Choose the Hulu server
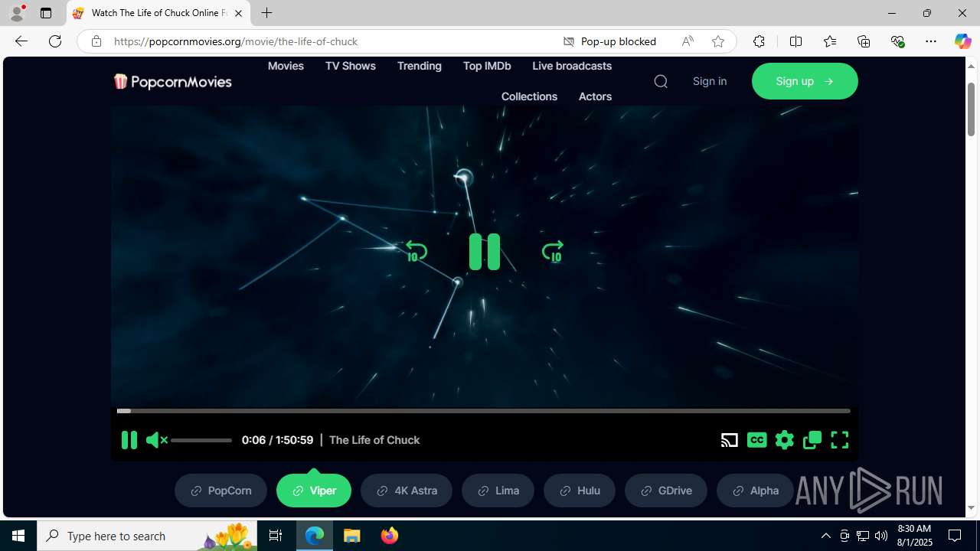980x551 pixels. click(x=580, y=491)
